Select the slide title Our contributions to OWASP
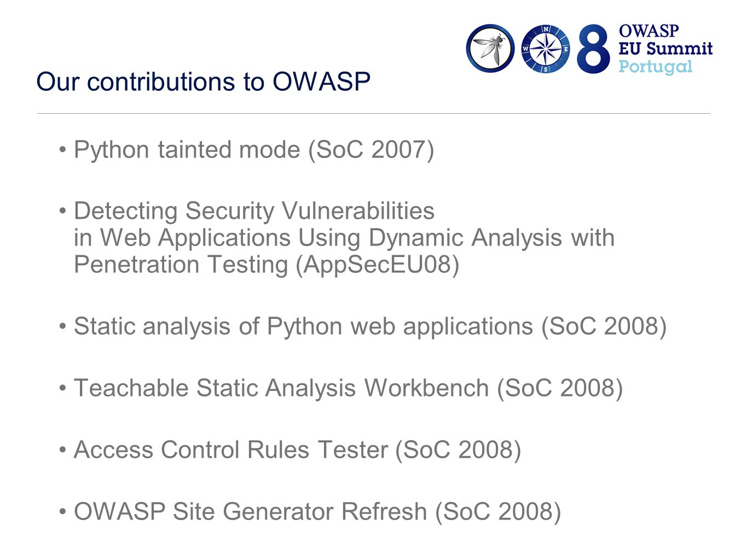Viewport: 747px width, 560px height. 204,82
